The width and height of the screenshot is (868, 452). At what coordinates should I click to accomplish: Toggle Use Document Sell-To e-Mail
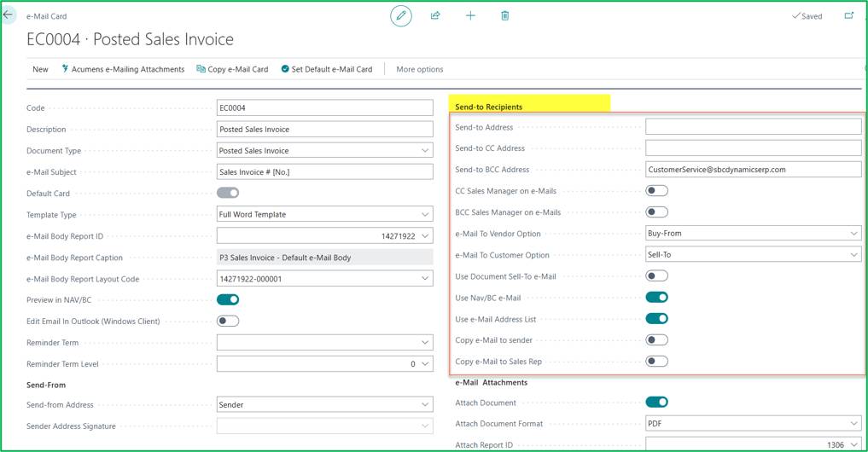click(656, 275)
